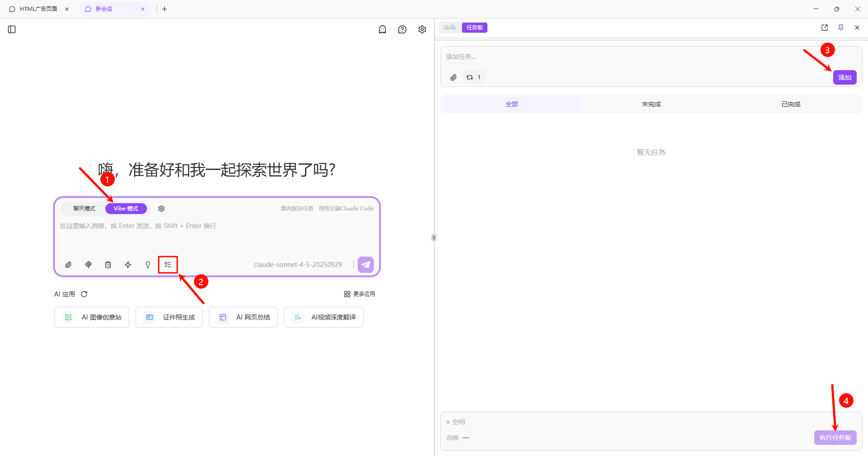Send the message with the paper plane button

tap(366, 265)
